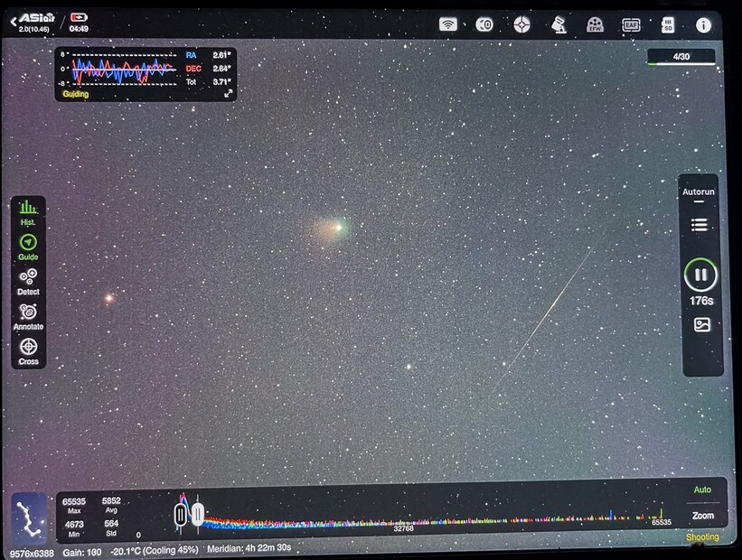Open the SD card storage manager
Screen dimensions: 742x560
tap(667, 25)
